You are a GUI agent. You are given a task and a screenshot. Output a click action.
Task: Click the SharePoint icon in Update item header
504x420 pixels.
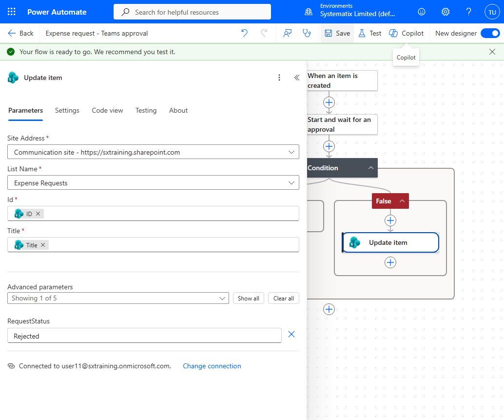coord(13,78)
